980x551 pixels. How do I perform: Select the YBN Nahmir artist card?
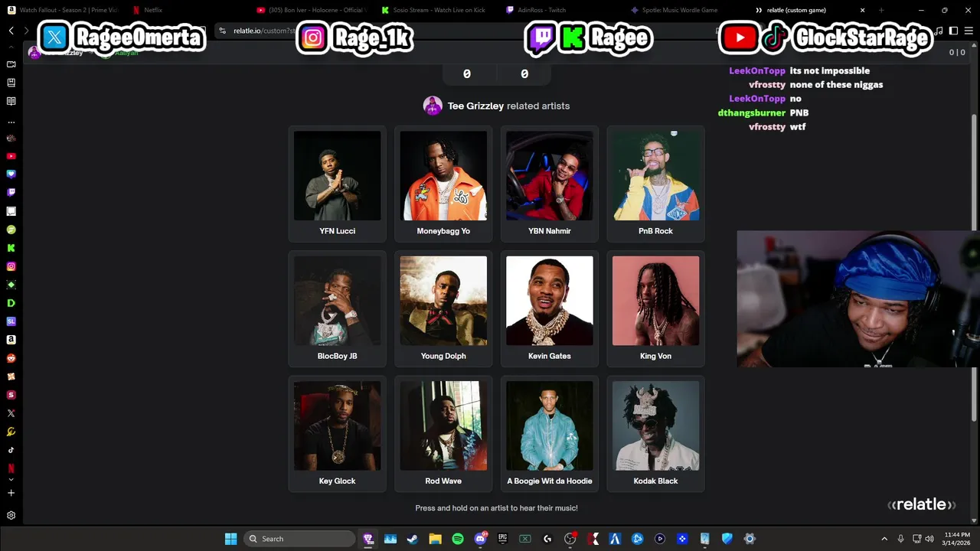coord(550,184)
